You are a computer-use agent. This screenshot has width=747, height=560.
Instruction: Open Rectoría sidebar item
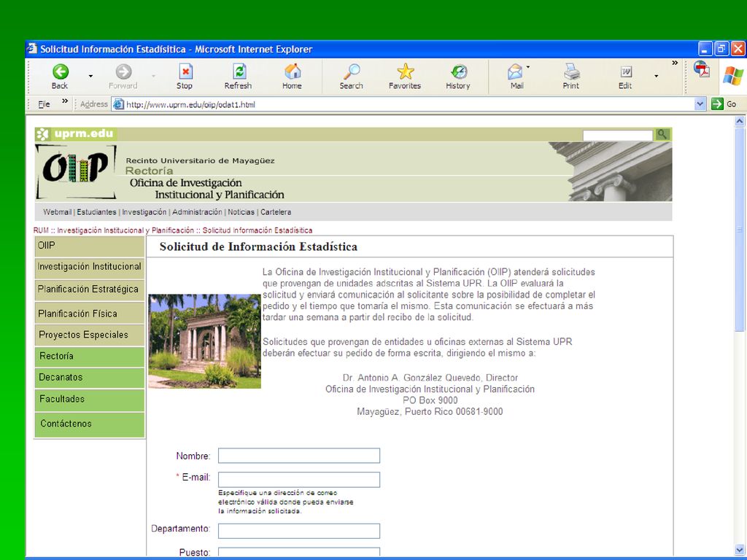coord(90,357)
